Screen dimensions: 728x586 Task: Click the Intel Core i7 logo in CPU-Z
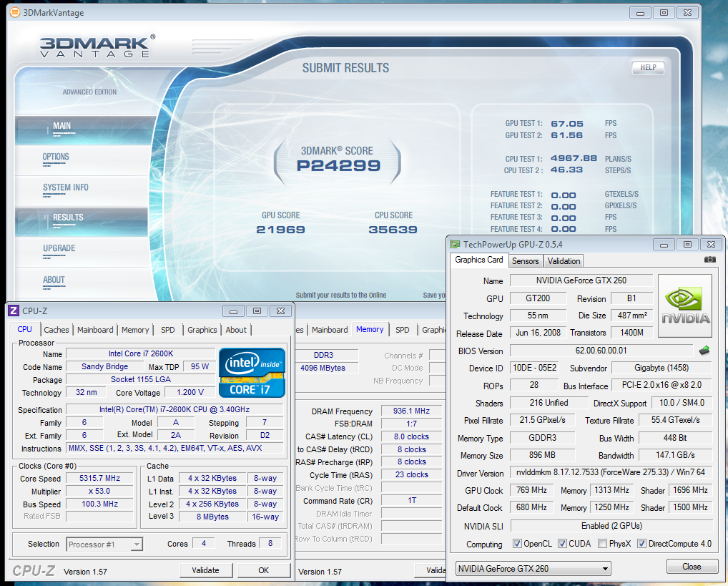click(x=252, y=373)
